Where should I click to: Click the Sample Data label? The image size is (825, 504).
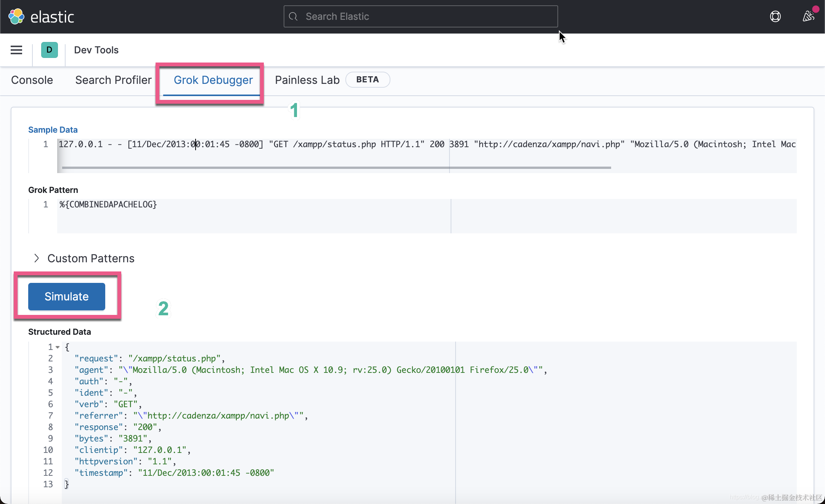(53, 130)
